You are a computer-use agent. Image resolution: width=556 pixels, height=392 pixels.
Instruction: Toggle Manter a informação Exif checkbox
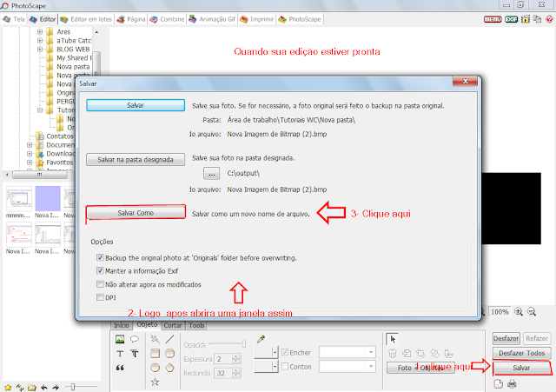pos(100,270)
